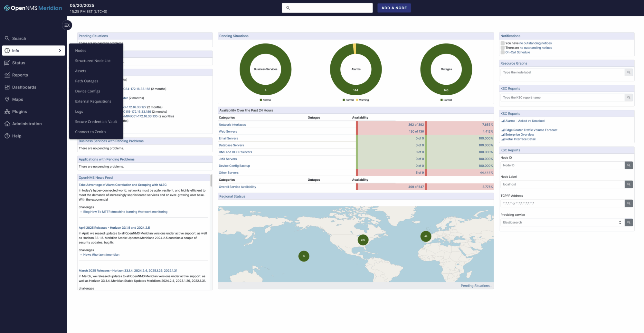
Task: Choose Secure Credentials Vault in the submenu
Action: coord(96,122)
